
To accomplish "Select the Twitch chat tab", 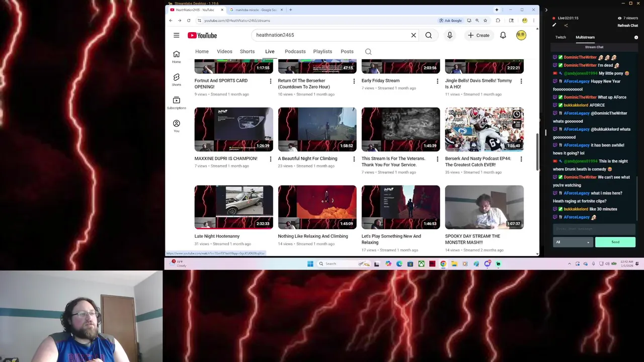I will [x=560, y=37].
